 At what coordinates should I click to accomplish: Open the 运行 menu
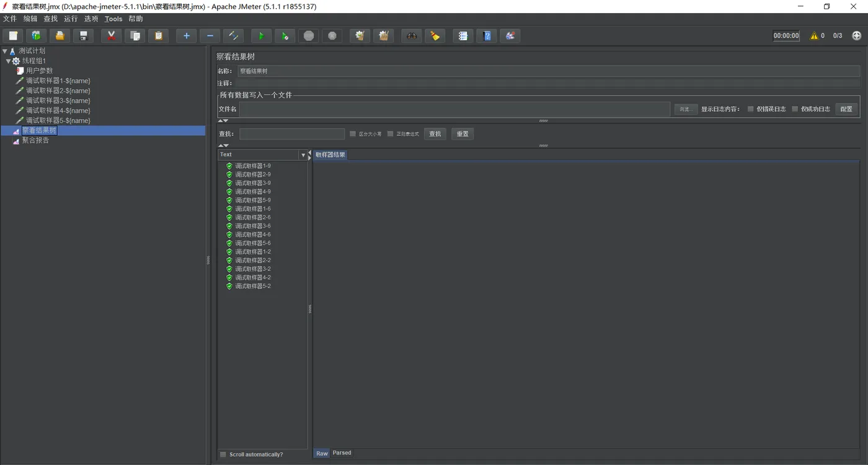pos(71,19)
